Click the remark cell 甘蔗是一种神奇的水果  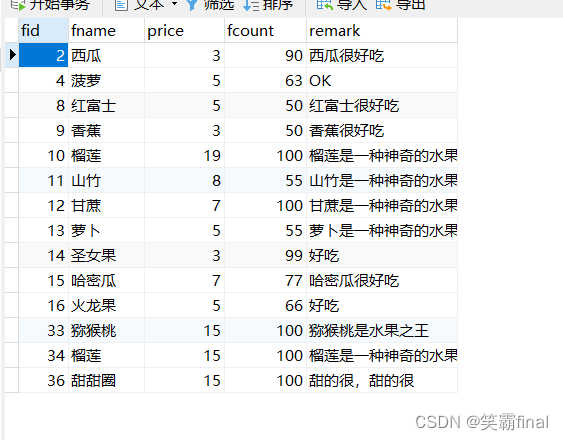tap(382, 205)
